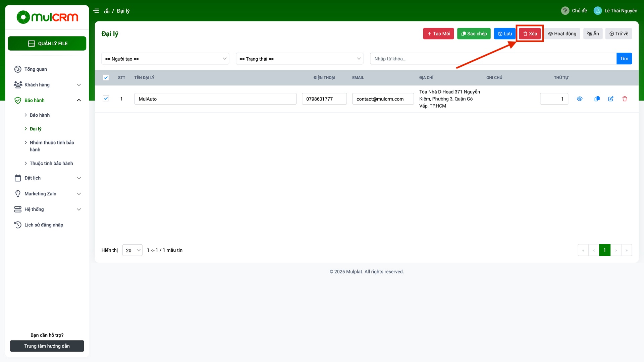This screenshot has width=644, height=362.
Task: Open the Chủ đề theme icon
Action: [565, 11]
